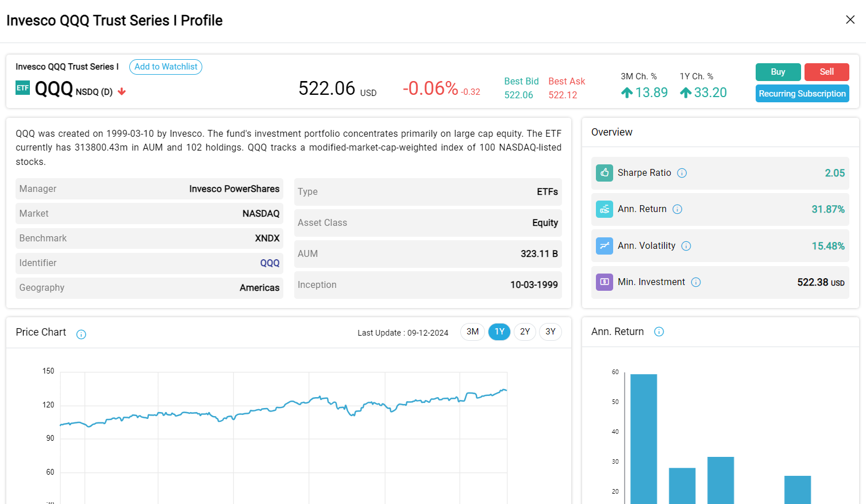The height and width of the screenshot is (504, 866).
Task: Close the QQQ profile dialog
Action: tap(850, 20)
